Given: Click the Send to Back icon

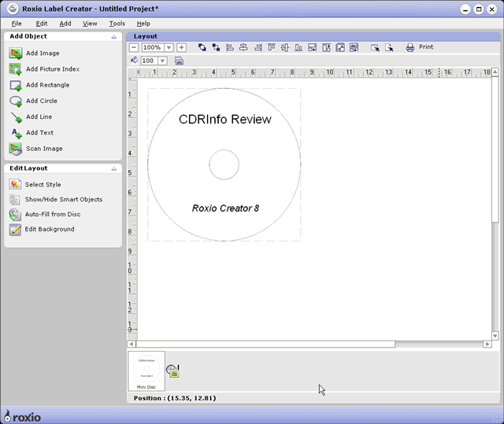Looking at the screenshot, I should point(216,47).
